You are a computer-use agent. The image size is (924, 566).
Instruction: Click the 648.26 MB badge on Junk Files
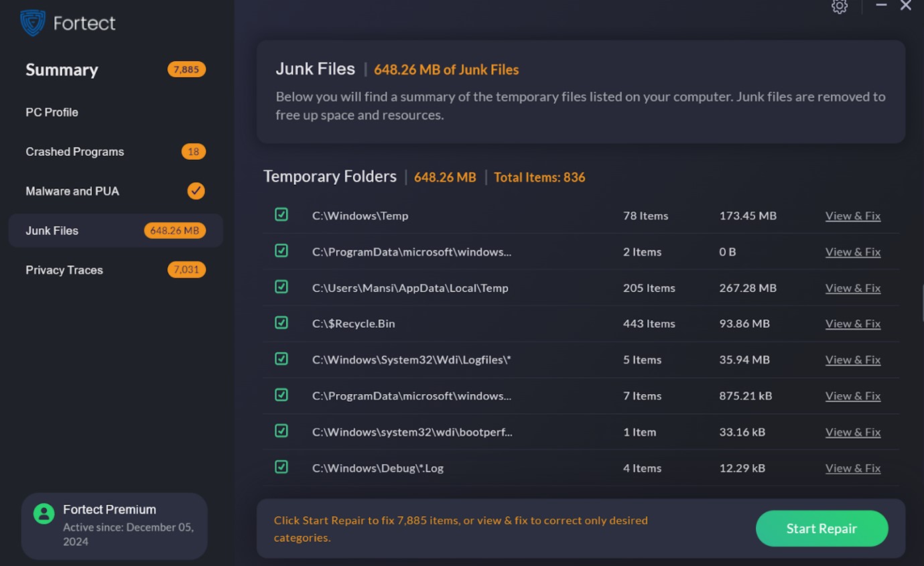click(x=175, y=230)
